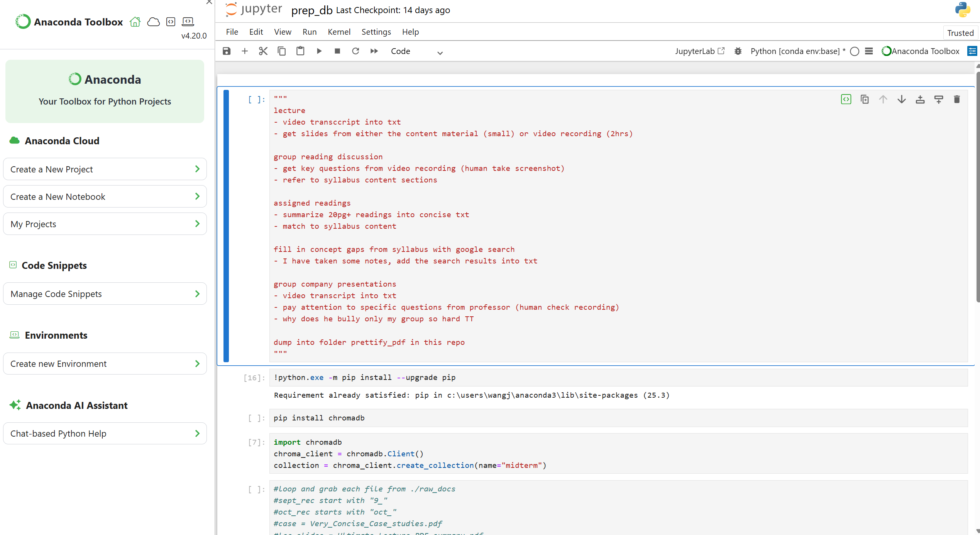Restart the kernel with the refresh icon
This screenshot has height=535, width=980.
coord(355,51)
